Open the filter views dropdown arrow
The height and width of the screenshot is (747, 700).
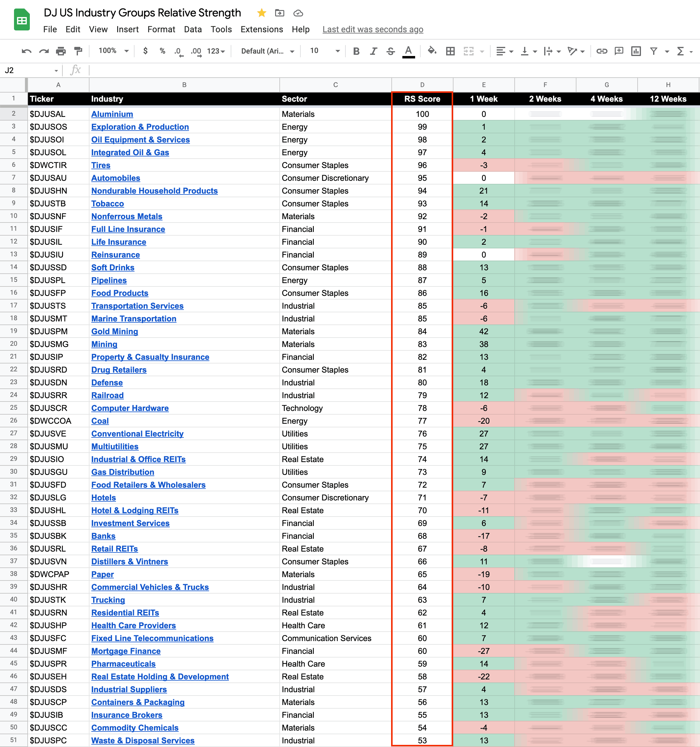(667, 51)
